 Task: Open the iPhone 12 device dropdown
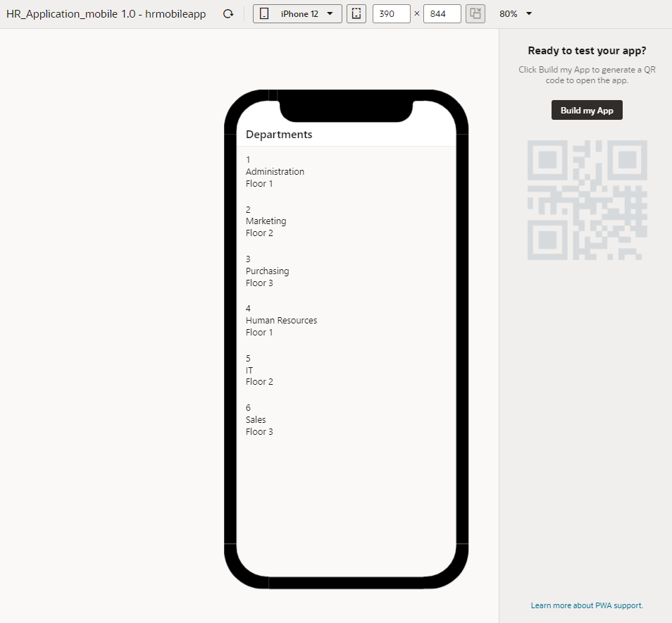click(304, 13)
